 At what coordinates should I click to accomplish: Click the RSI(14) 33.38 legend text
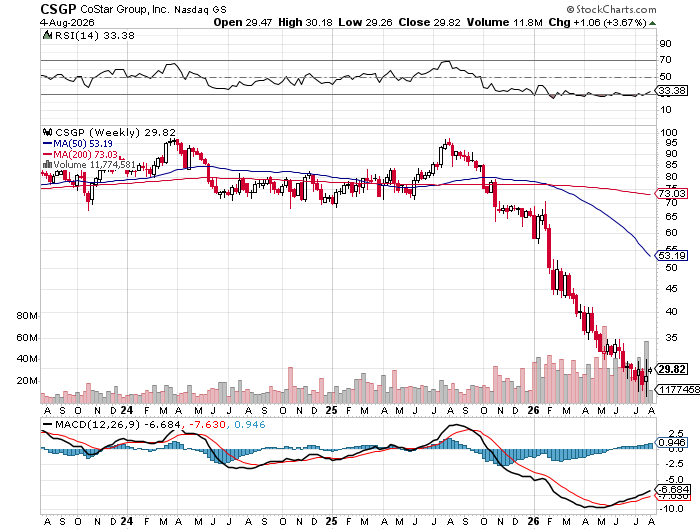tap(94, 35)
